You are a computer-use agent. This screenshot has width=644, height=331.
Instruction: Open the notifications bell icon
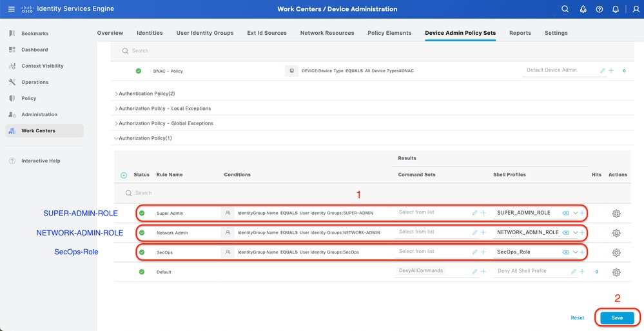615,9
